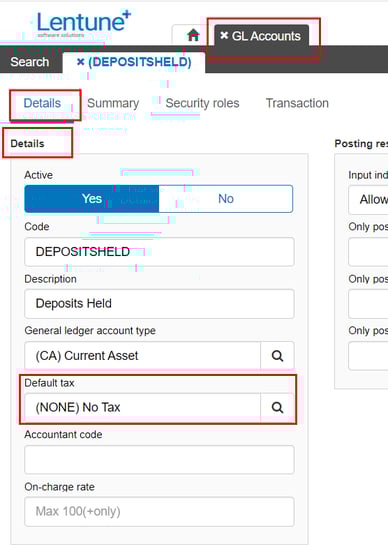388x549 pixels.
Task: Click the Description field Deposits Held
Action: pos(159,304)
